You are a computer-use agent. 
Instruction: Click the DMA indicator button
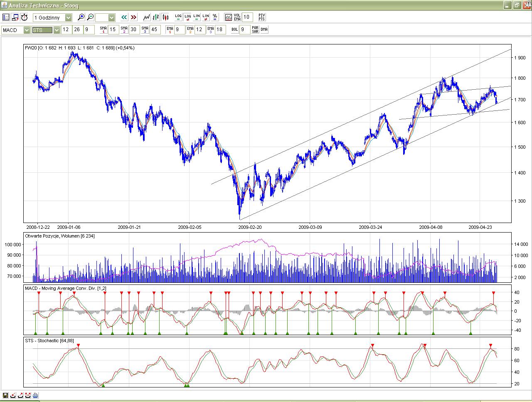pyautogui.click(x=264, y=29)
